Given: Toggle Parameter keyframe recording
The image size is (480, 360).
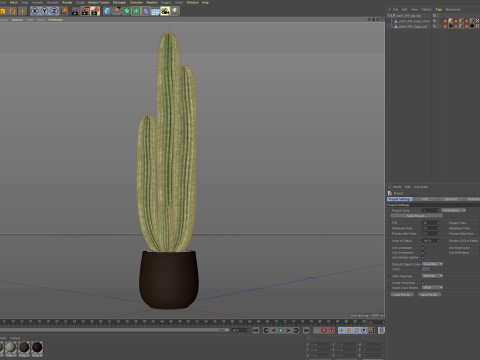Looking at the screenshot, I should click(x=364, y=330).
